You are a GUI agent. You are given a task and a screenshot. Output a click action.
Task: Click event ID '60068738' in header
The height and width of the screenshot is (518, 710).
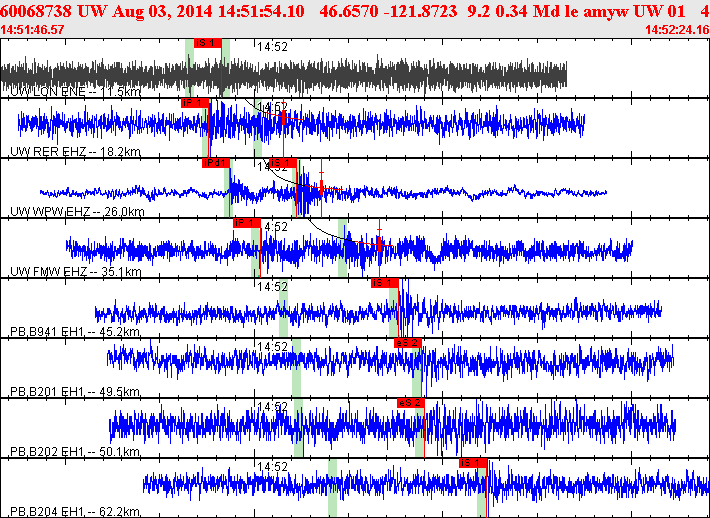[36, 11]
